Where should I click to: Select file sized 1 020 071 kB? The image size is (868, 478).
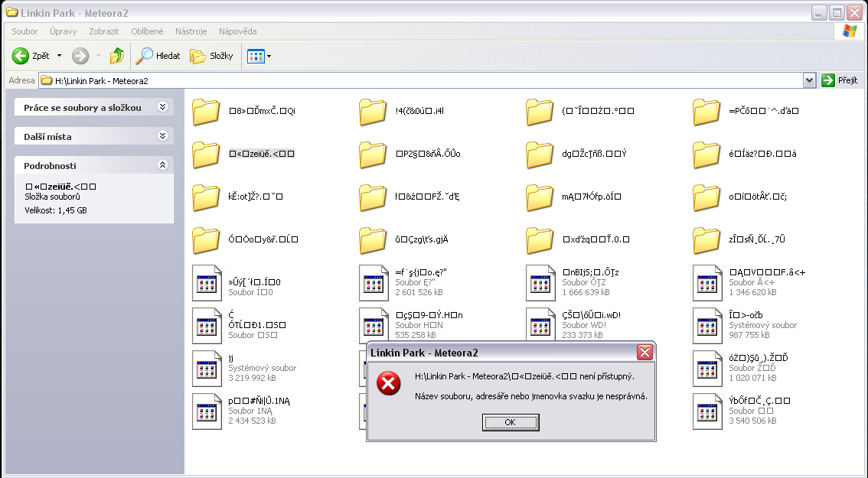click(707, 369)
